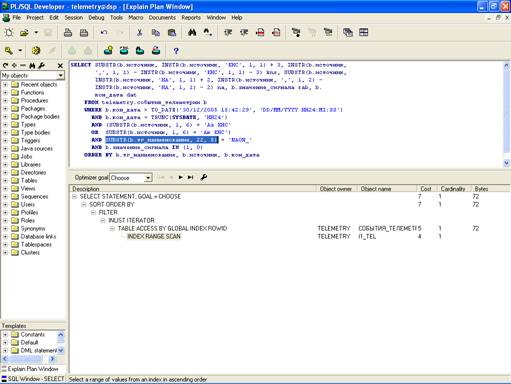Image resolution: width=511 pixels, height=384 pixels.
Task: Select the FILTER plan row
Action: point(108,212)
